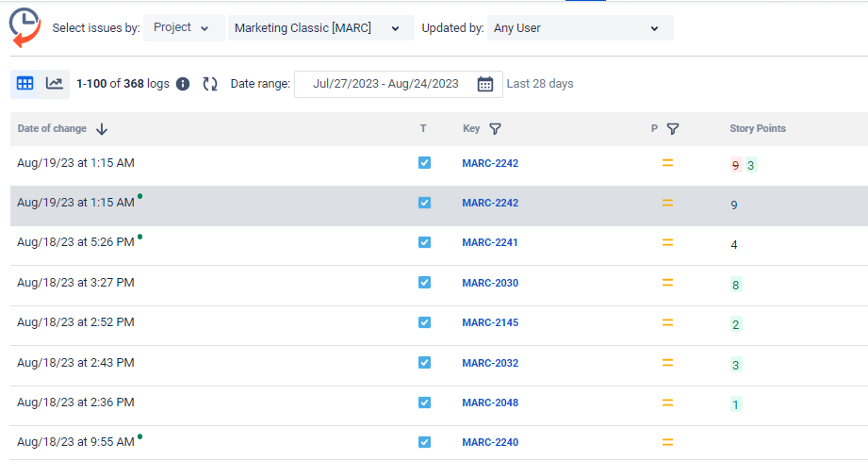This screenshot has height=460, width=868.
Task: Select row Aug/18/23 at 5:26 PM
Action: (x=439, y=245)
